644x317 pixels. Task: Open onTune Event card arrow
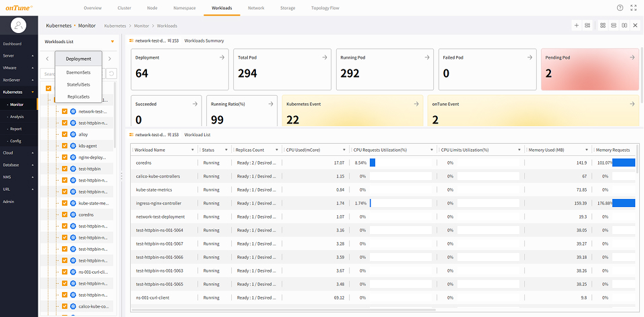coord(632,104)
